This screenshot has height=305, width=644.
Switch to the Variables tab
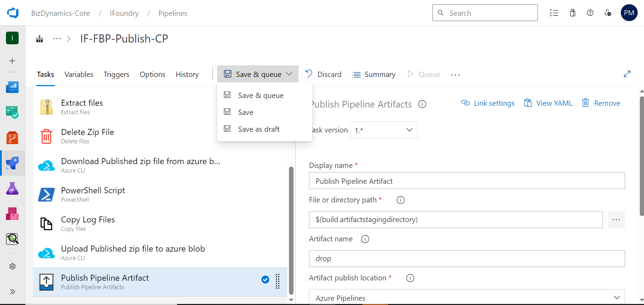point(79,74)
